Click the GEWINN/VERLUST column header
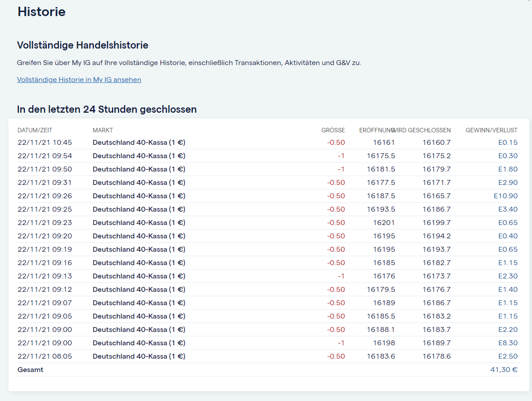Image resolution: width=532 pixels, height=401 pixels. [x=491, y=130]
